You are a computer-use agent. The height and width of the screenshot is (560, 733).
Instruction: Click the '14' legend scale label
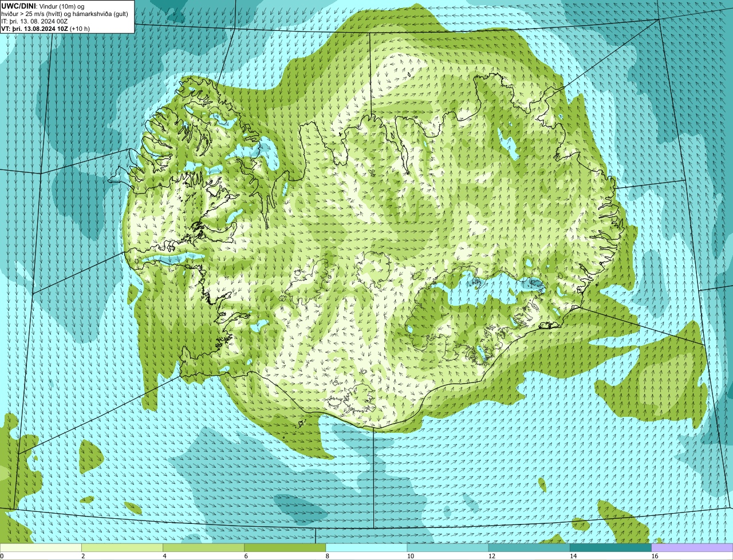click(x=573, y=556)
